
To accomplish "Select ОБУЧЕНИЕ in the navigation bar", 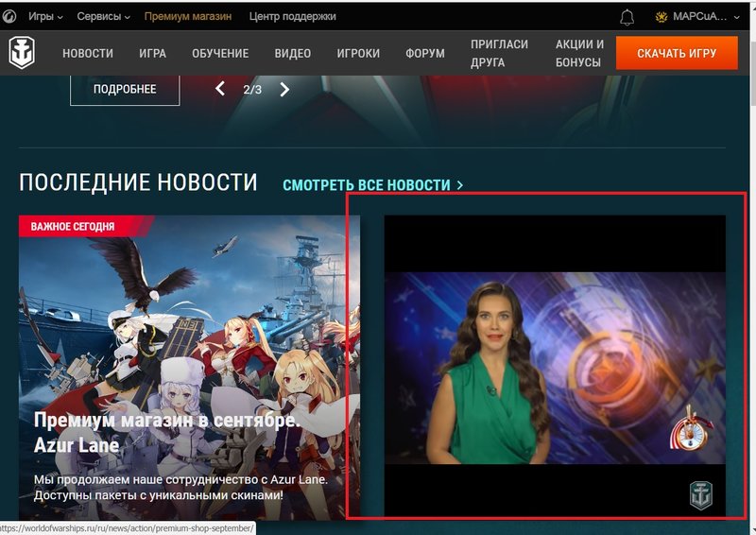I will pyautogui.click(x=220, y=53).
